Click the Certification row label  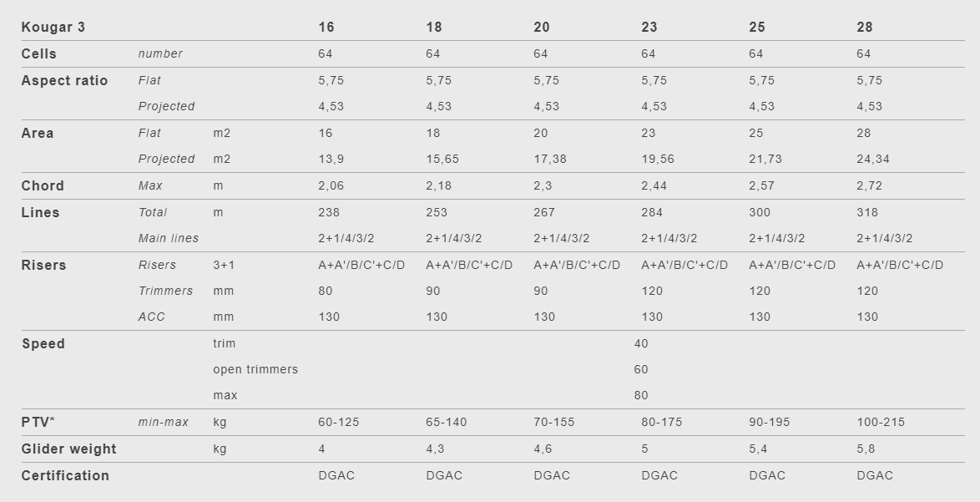tap(65, 476)
